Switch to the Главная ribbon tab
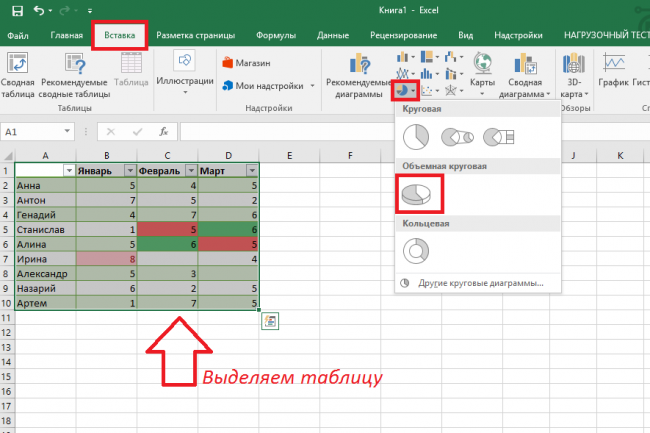 tap(67, 35)
